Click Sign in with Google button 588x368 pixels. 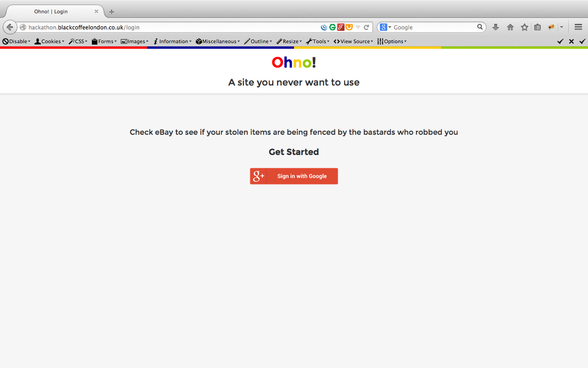[x=294, y=176]
